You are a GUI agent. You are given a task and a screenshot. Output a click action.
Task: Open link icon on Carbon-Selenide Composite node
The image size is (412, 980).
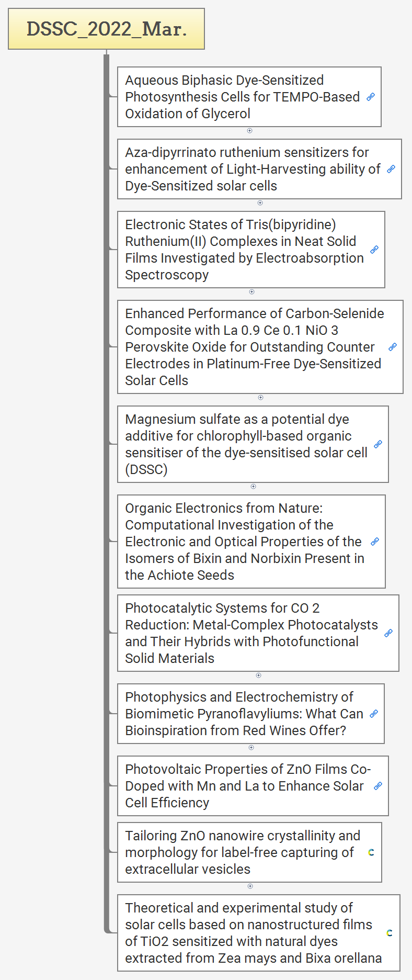(x=393, y=347)
